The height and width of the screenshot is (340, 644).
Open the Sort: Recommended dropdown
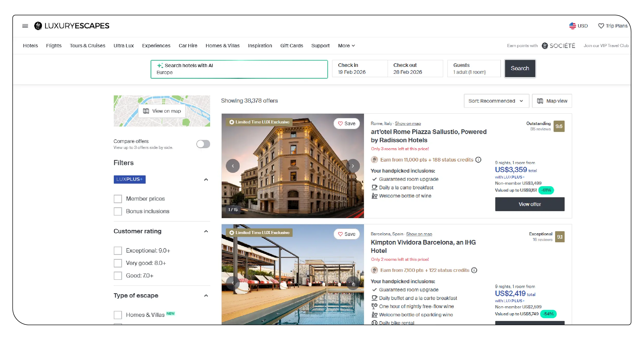pos(496,101)
